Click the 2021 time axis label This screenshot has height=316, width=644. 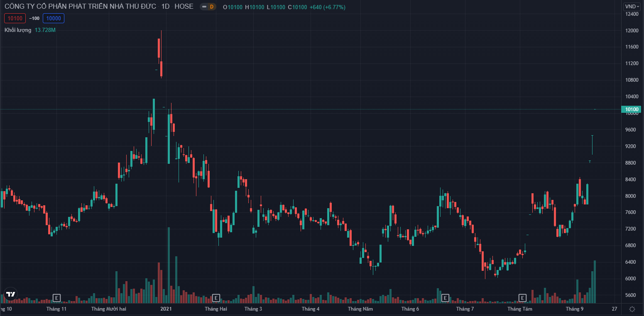coord(166,309)
